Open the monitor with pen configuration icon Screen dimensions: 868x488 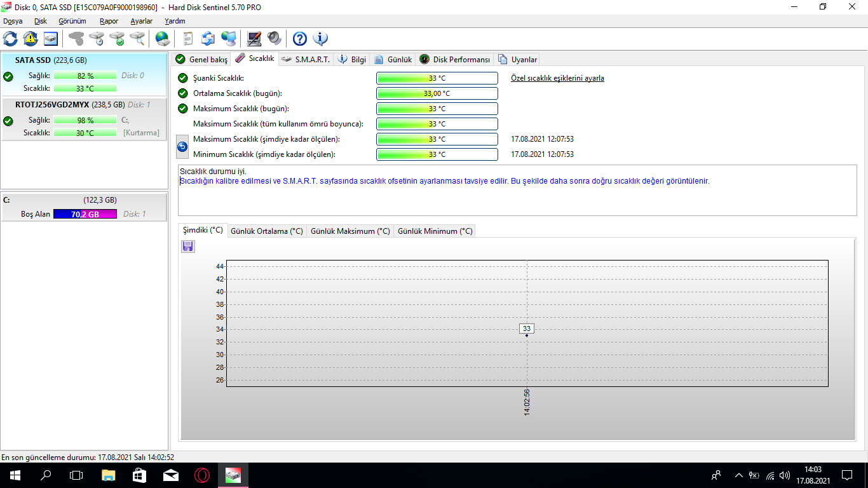[254, 39]
